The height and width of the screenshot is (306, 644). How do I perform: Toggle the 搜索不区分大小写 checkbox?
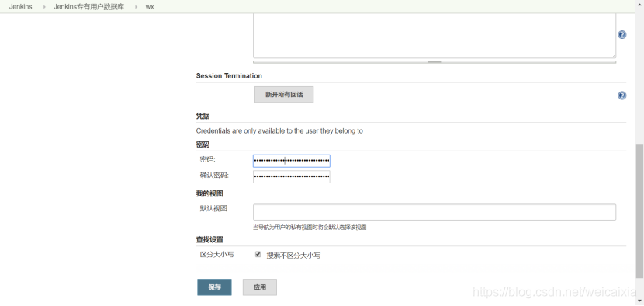(x=258, y=254)
